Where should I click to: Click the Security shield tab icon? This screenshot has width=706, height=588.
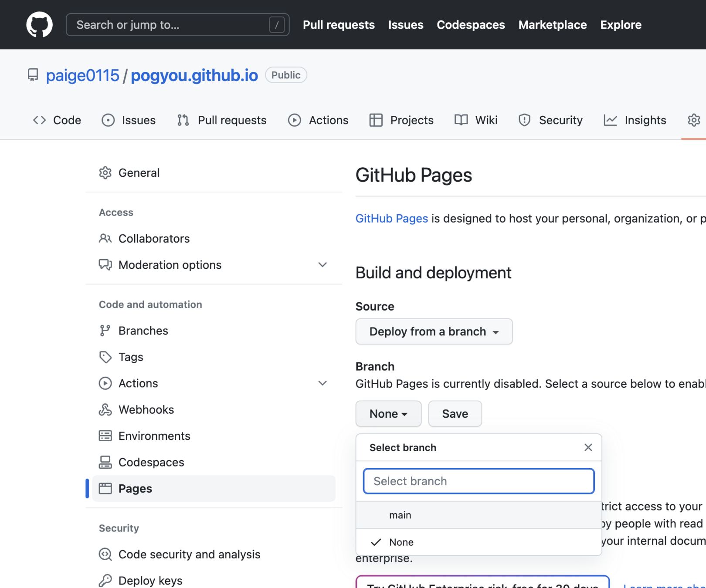coord(525,120)
